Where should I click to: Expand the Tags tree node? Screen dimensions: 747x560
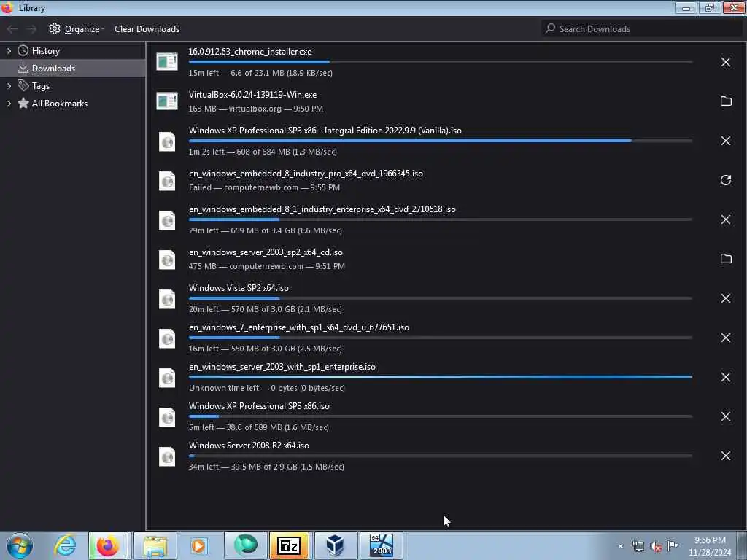pos(9,86)
